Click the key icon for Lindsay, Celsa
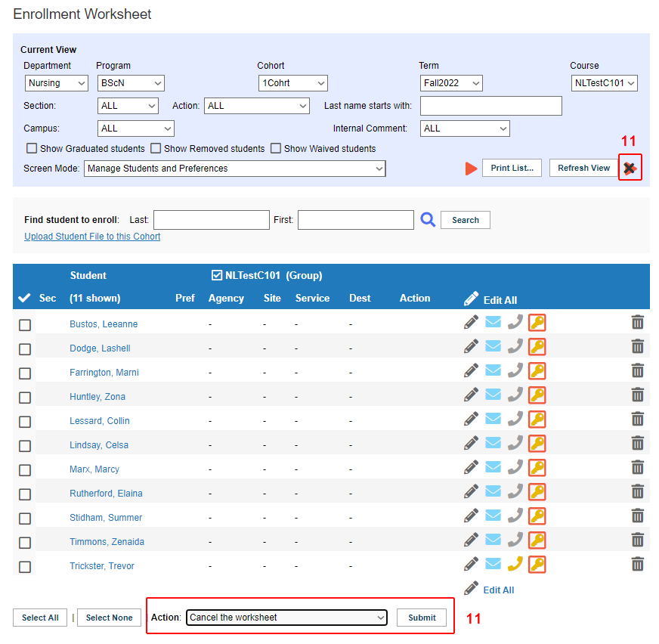 point(537,444)
